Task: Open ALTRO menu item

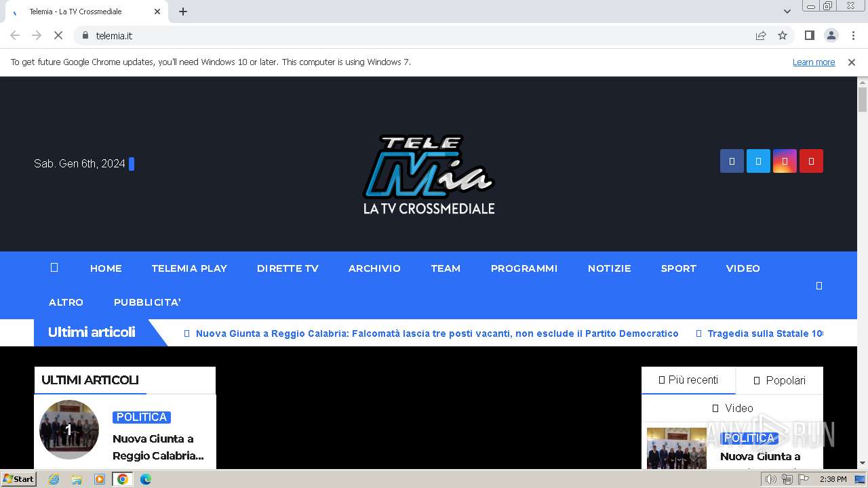Action: click(66, 302)
